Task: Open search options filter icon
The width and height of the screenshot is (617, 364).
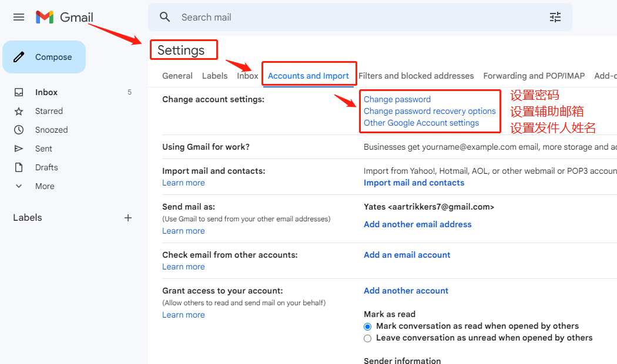Action: [x=555, y=17]
